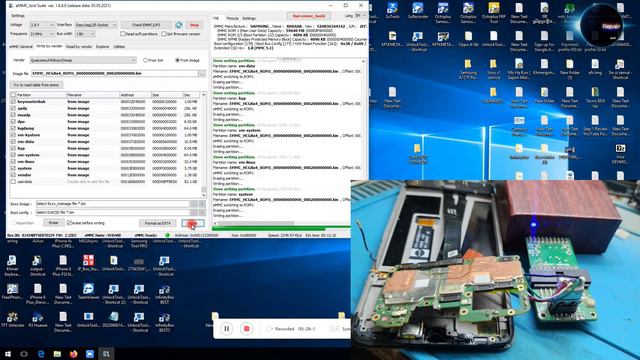Switch to the Read by vendor tab
640x360 pixels.
(79, 47)
